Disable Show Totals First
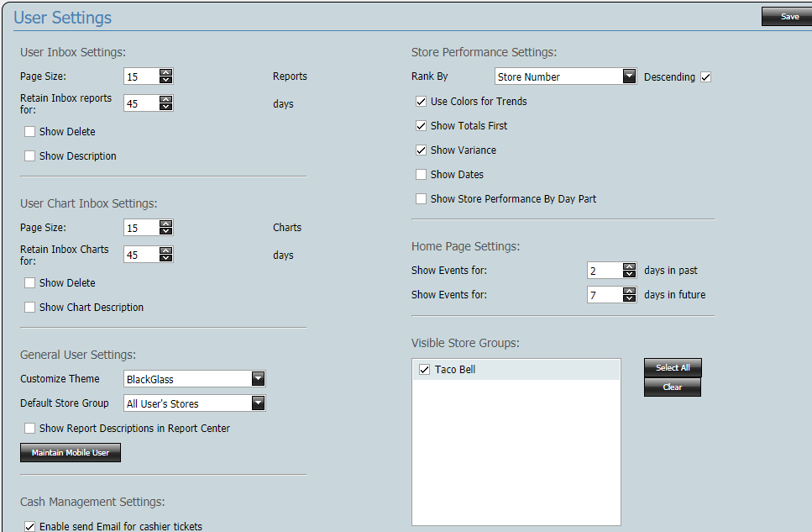The image size is (812, 532). click(421, 125)
